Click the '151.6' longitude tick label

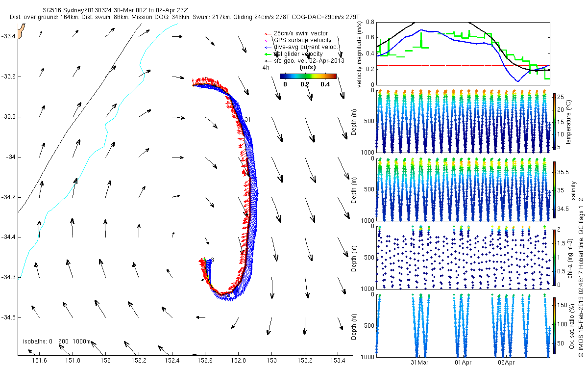pos(39,361)
